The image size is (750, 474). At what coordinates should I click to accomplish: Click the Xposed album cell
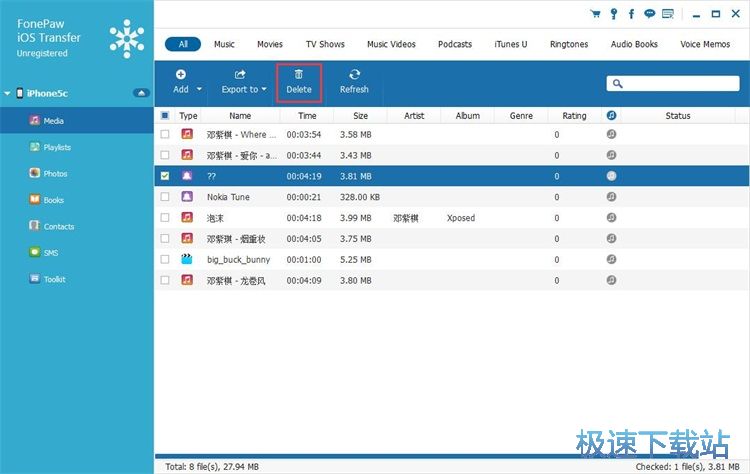pos(461,218)
